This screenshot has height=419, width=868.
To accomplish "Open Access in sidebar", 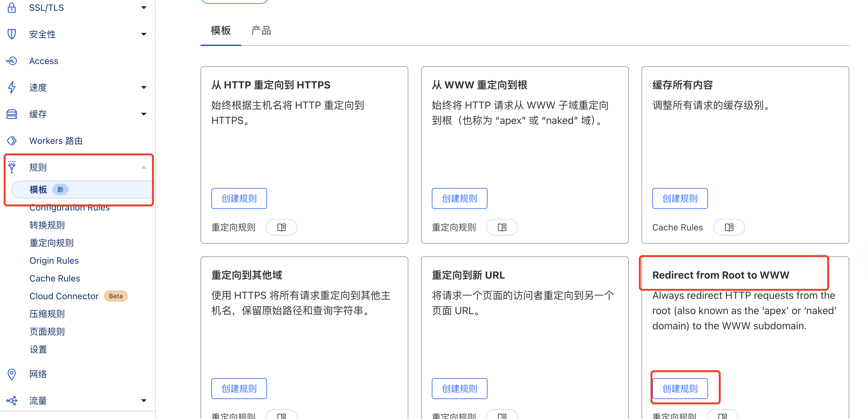I will pos(43,61).
